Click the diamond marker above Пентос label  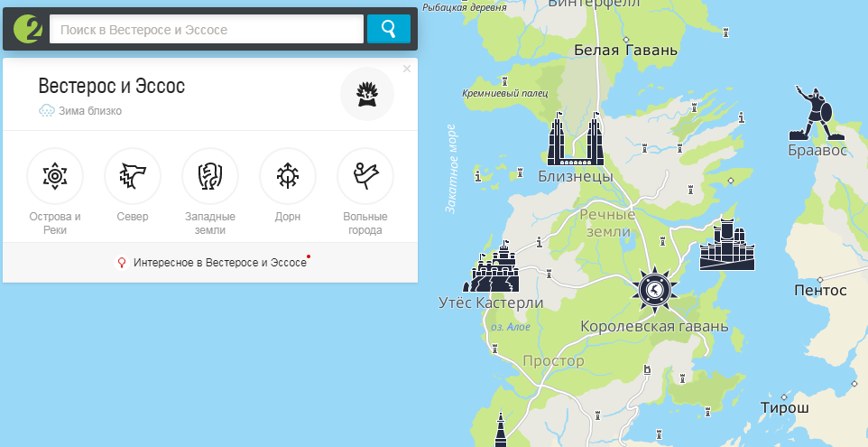pyautogui.click(x=820, y=280)
